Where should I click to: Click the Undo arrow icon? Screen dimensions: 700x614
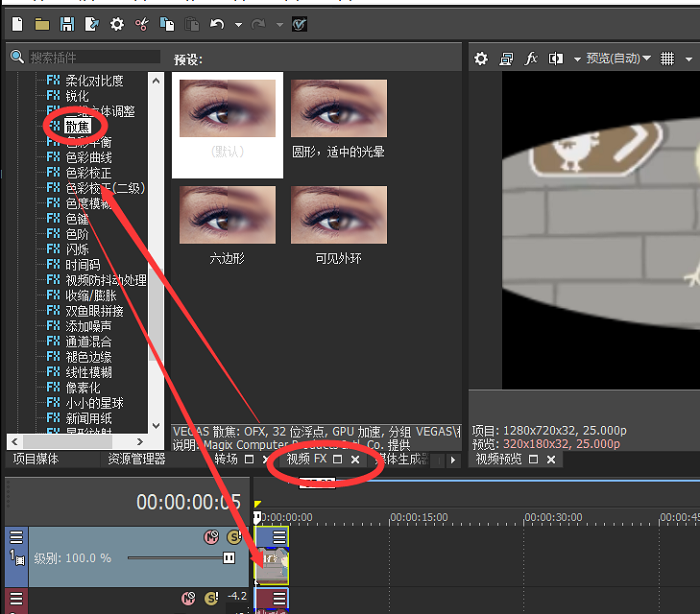[217, 24]
